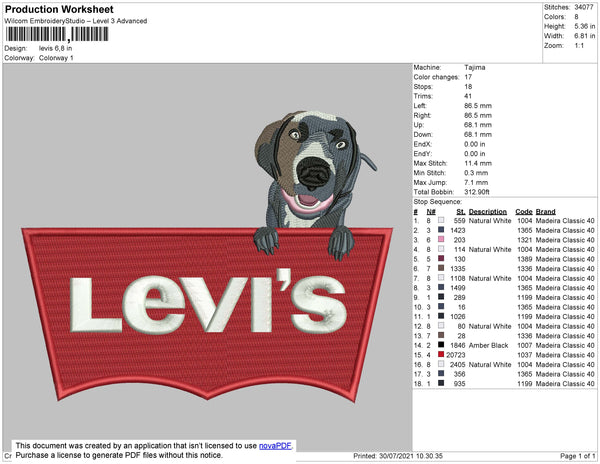Click the 'Code' column header

523,212
